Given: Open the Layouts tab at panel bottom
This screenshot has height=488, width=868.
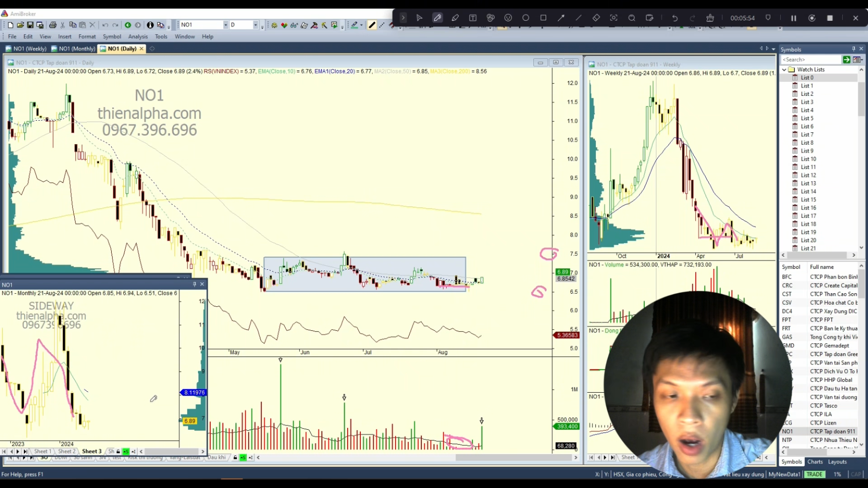Looking at the screenshot, I should [837, 462].
